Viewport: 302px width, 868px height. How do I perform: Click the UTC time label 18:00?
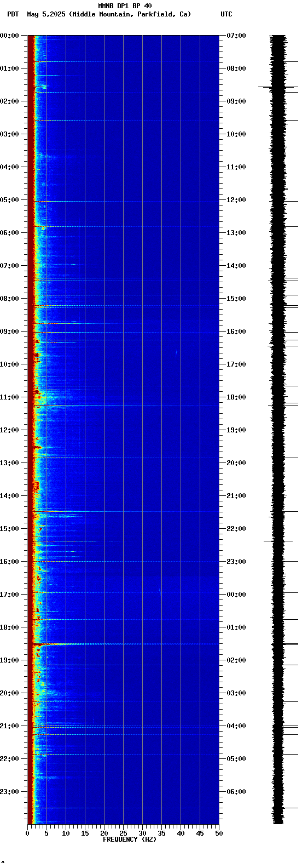pos(236,397)
